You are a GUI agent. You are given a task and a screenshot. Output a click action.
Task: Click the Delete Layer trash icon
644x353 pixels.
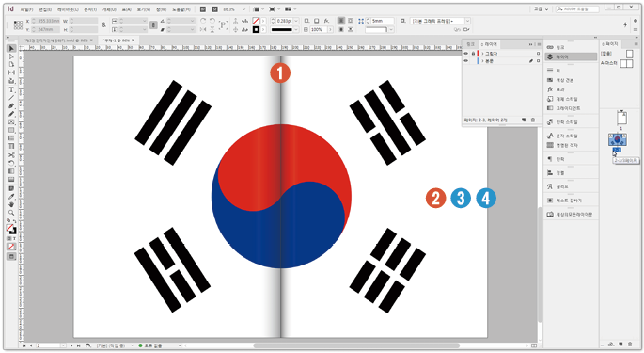pyautogui.click(x=533, y=120)
